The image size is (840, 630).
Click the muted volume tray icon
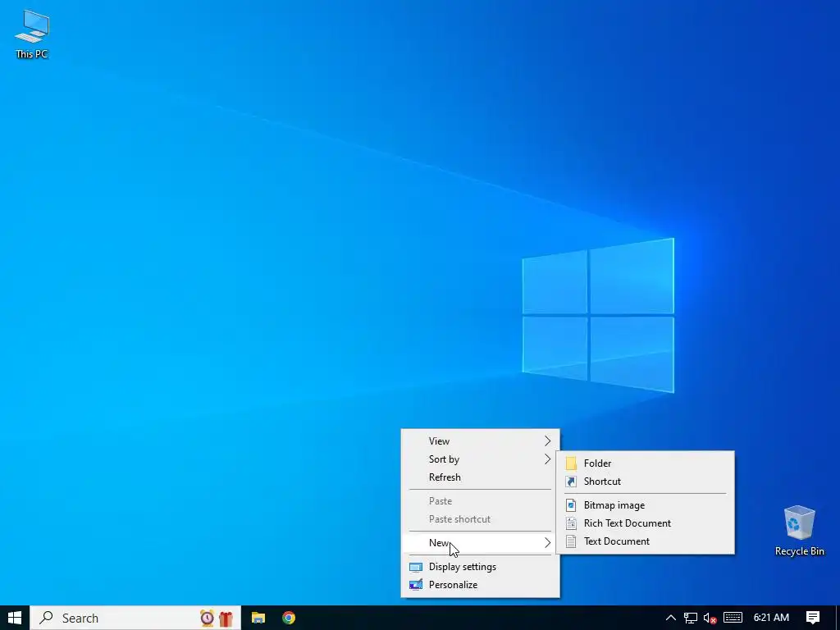click(710, 619)
